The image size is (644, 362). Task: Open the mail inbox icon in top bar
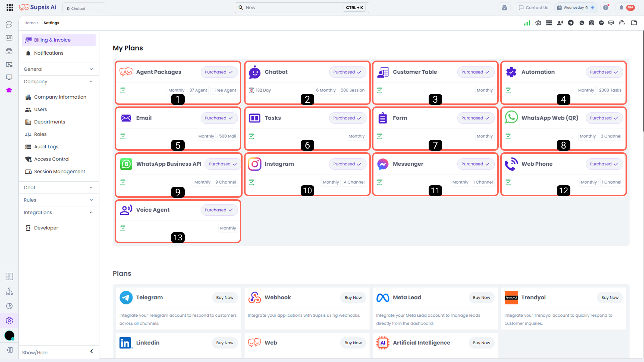tap(504, 8)
